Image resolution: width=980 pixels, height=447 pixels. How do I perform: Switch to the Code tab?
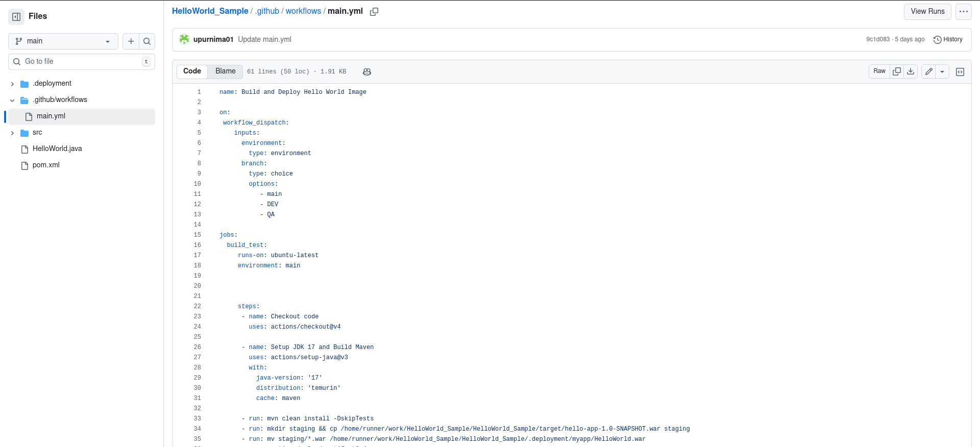coord(192,71)
